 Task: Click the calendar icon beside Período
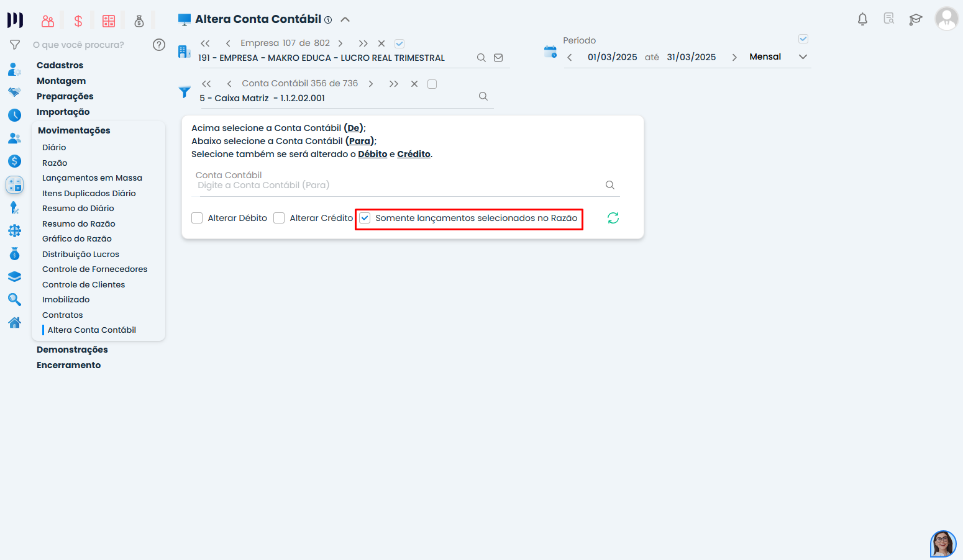(550, 52)
